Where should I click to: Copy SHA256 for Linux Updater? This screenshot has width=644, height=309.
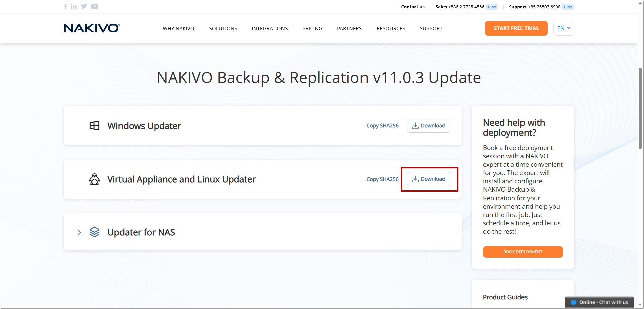(x=382, y=179)
